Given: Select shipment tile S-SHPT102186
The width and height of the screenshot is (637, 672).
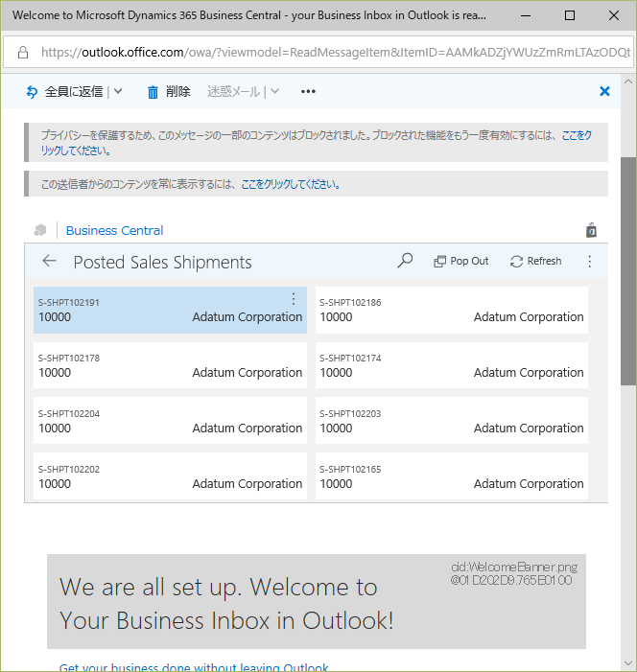Looking at the screenshot, I should [451, 310].
